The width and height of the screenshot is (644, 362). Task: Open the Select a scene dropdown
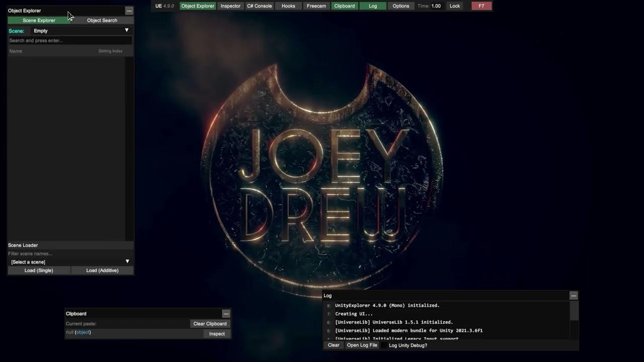[x=70, y=262]
